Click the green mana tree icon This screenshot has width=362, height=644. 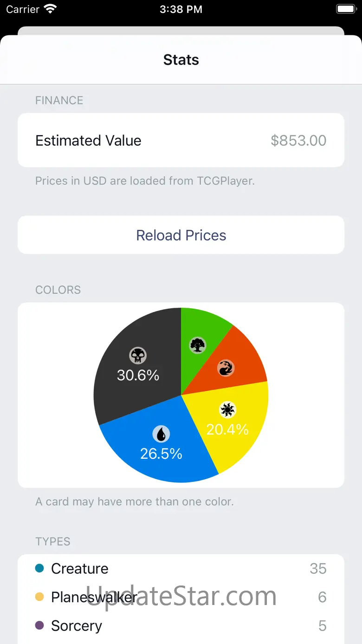pos(198,345)
